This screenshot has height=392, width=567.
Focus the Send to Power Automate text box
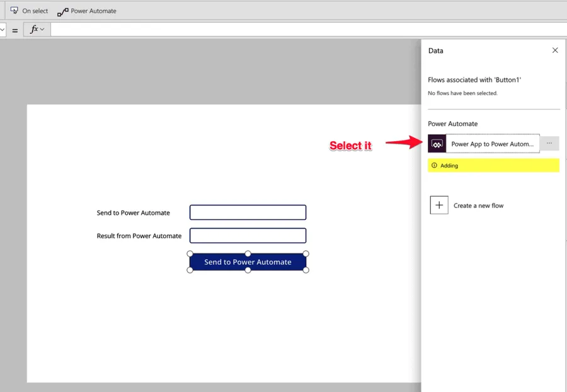(x=248, y=212)
